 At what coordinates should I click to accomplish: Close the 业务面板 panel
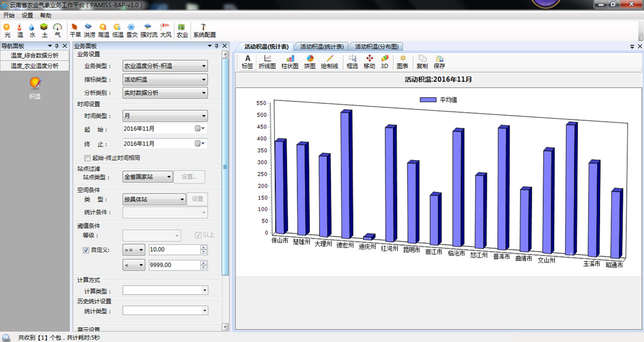[x=225, y=46]
